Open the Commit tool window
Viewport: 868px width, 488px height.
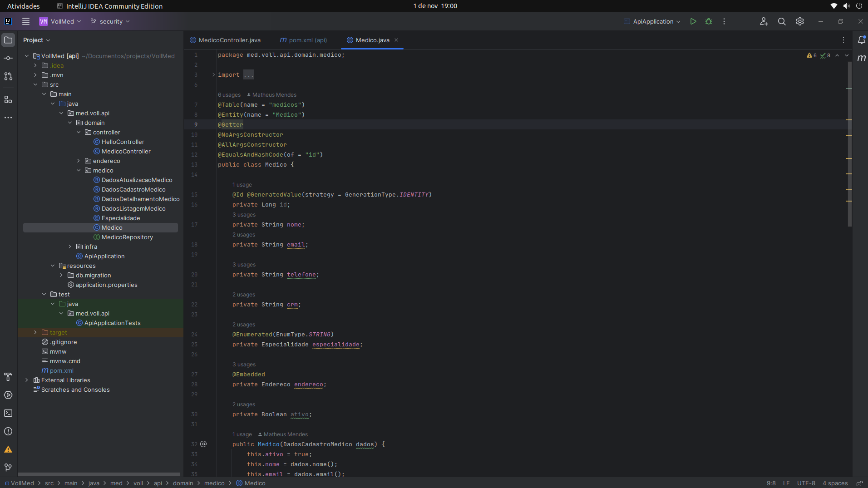pyautogui.click(x=8, y=58)
